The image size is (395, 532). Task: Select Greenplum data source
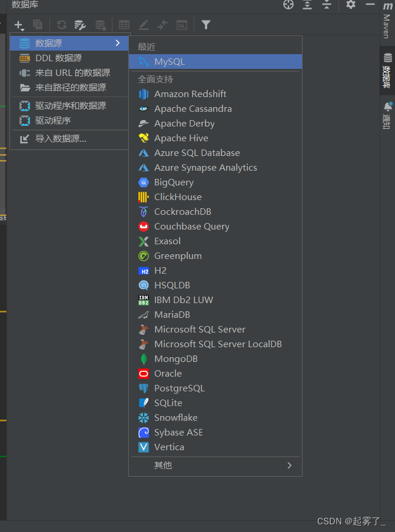(215, 256)
